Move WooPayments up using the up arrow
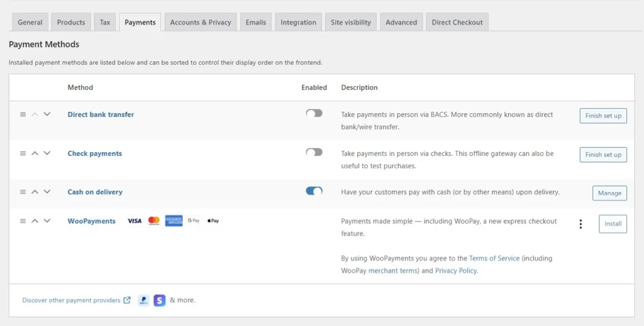The height and width of the screenshot is (326, 644). pyautogui.click(x=35, y=220)
